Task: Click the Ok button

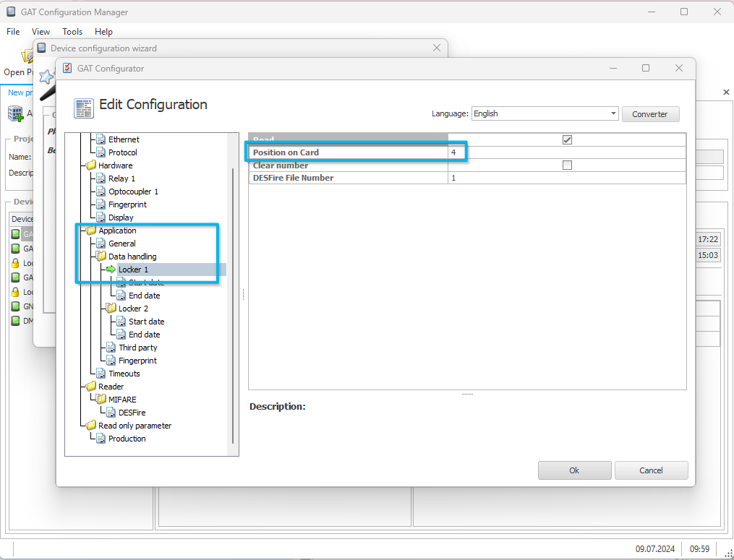Action: click(574, 470)
